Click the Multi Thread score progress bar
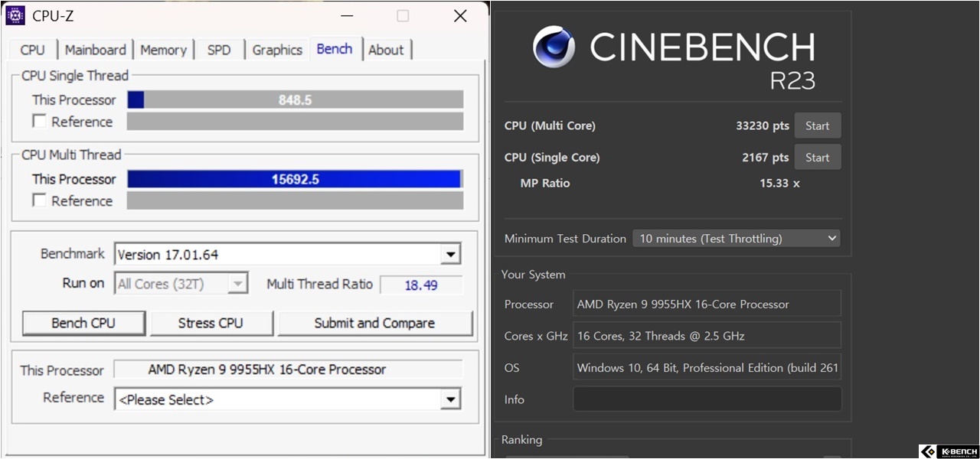980x459 pixels. coord(294,180)
